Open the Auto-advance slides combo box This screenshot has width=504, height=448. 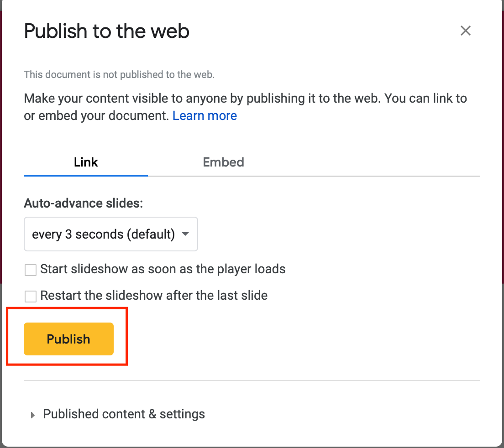pos(110,234)
